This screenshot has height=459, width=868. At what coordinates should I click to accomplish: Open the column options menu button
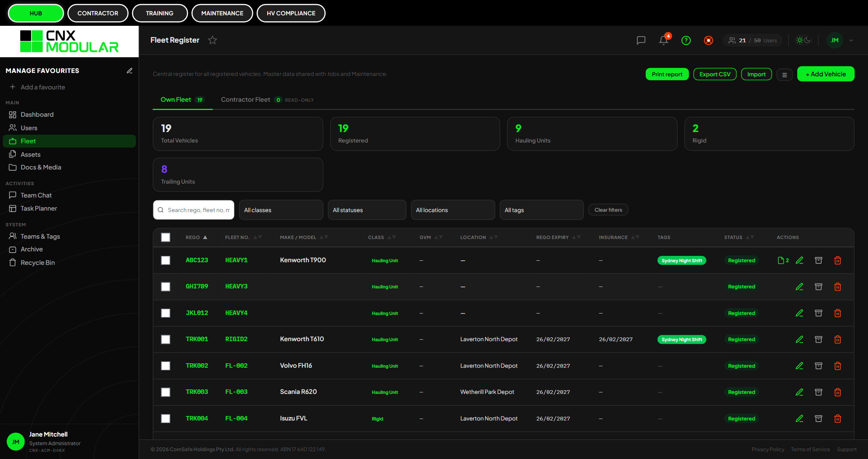[x=785, y=75]
